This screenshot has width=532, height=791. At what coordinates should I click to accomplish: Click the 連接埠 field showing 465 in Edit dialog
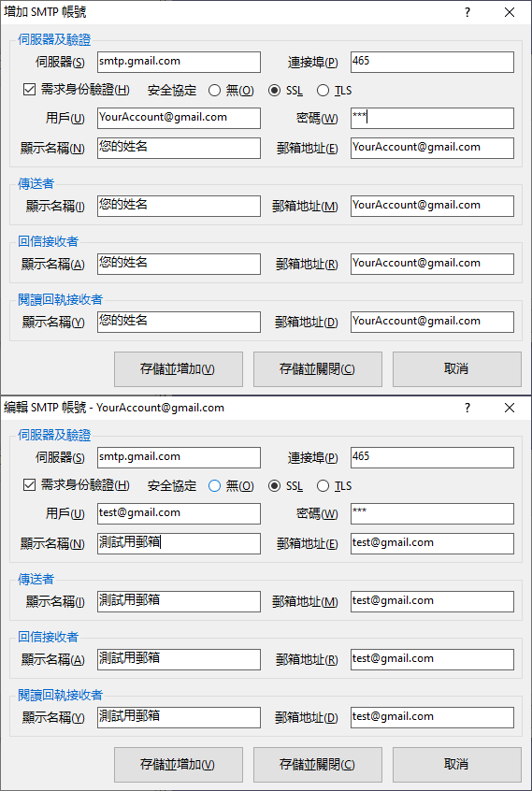(432, 457)
